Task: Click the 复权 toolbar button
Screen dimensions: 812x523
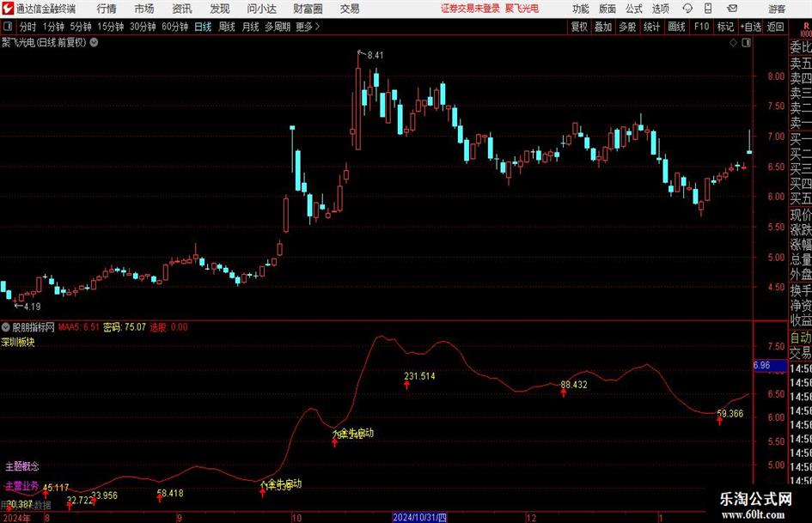Action: tap(579, 27)
